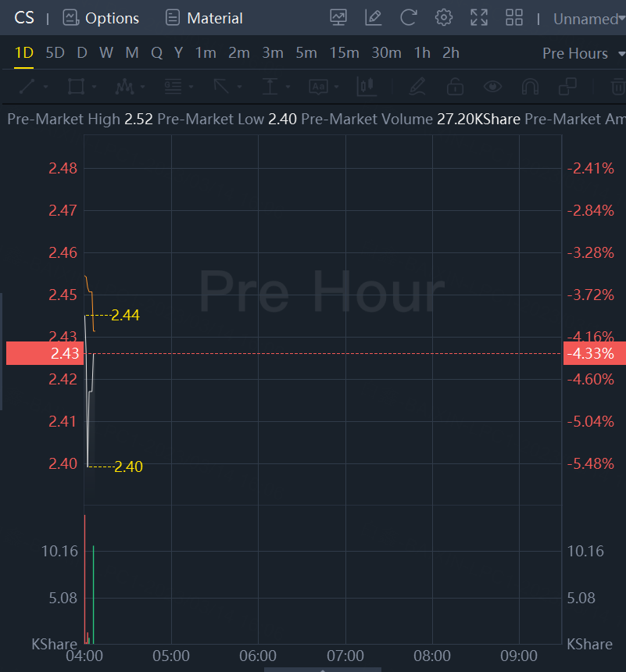
Task: Expand chart to fullscreen
Action: (x=479, y=17)
